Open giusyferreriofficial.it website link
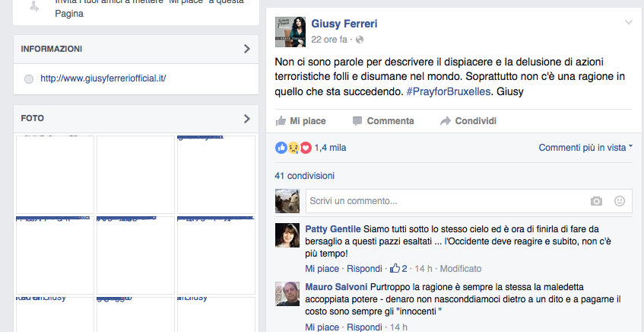 click(103, 78)
